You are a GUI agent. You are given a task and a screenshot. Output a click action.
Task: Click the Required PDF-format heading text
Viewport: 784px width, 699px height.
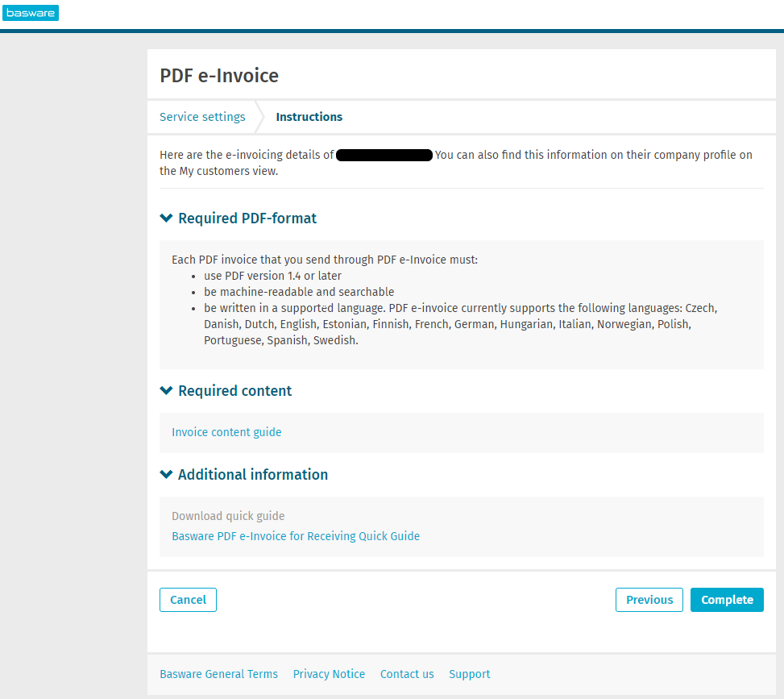click(x=247, y=218)
